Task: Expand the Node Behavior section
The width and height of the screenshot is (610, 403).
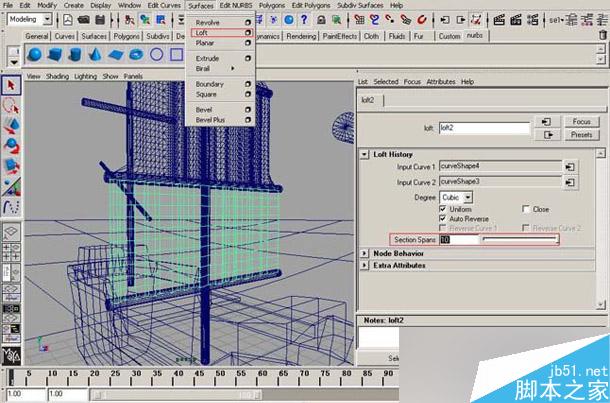Action: coord(364,253)
